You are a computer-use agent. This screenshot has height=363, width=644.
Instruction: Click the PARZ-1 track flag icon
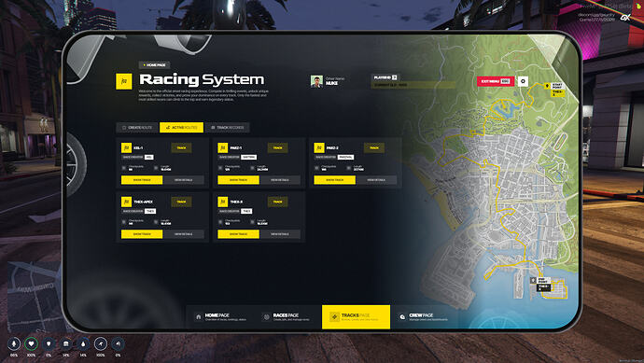223,147
